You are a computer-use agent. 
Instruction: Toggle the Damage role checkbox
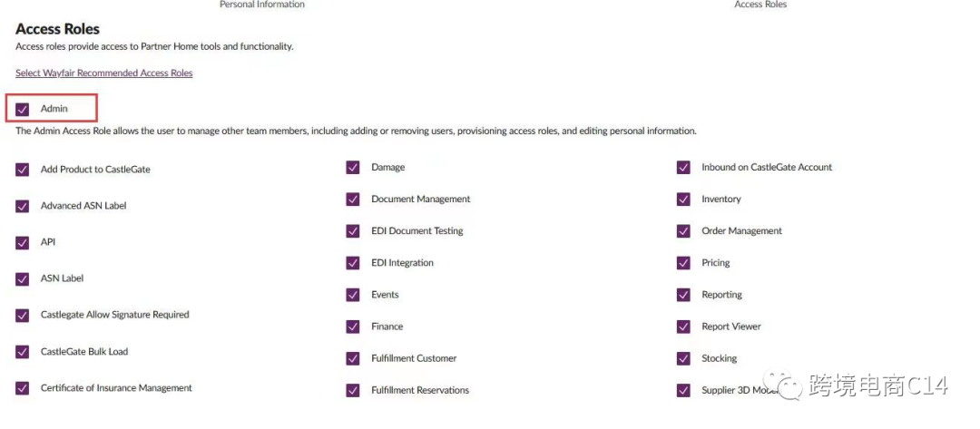pyautogui.click(x=353, y=168)
